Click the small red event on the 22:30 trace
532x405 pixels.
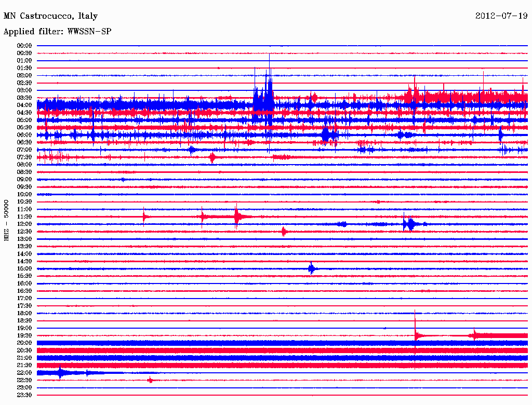(x=150, y=380)
